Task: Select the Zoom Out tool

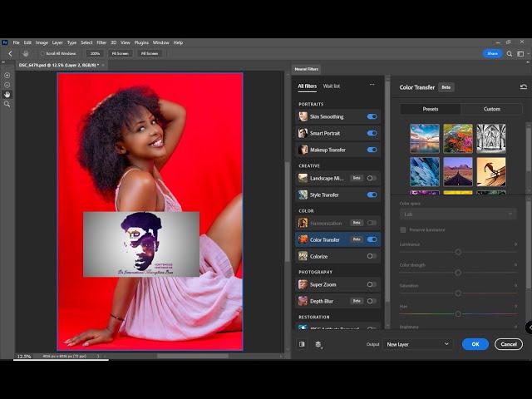Action: (x=7, y=85)
